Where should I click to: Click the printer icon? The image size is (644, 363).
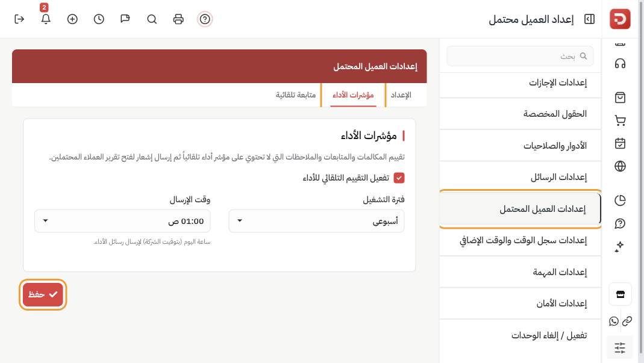(178, 19)
